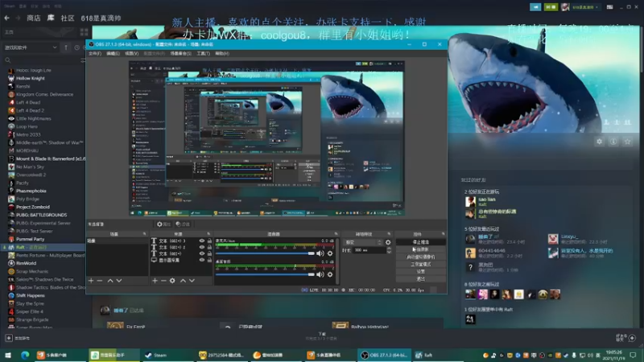
Task: Toggle lock on the third text source
Action: coord(209,253)
